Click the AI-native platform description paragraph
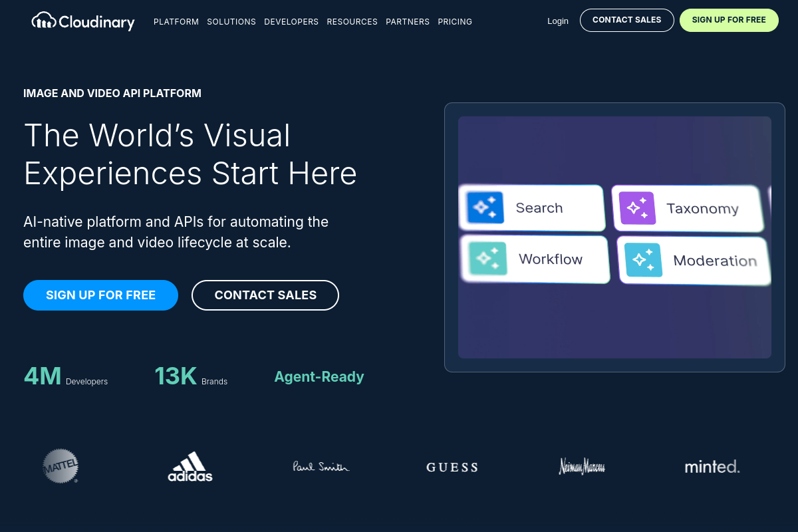This screenshot has height=532, width=798. 176,231
